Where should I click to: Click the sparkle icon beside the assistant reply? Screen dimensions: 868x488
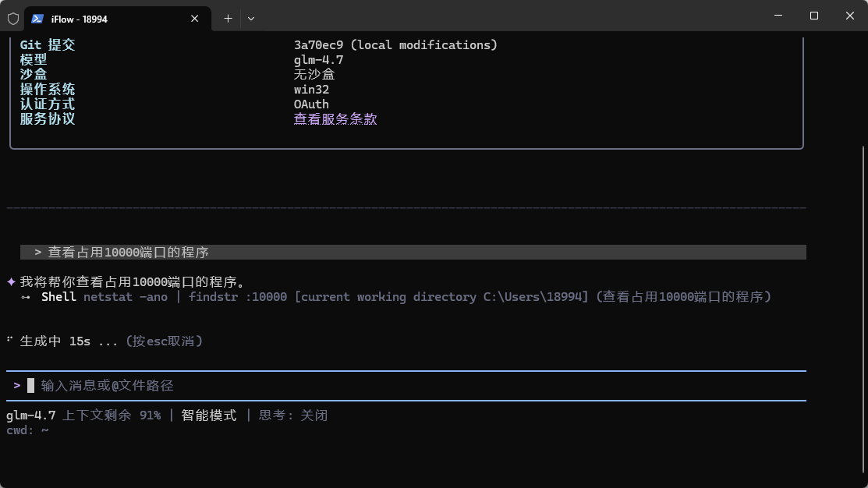(11, 281)
